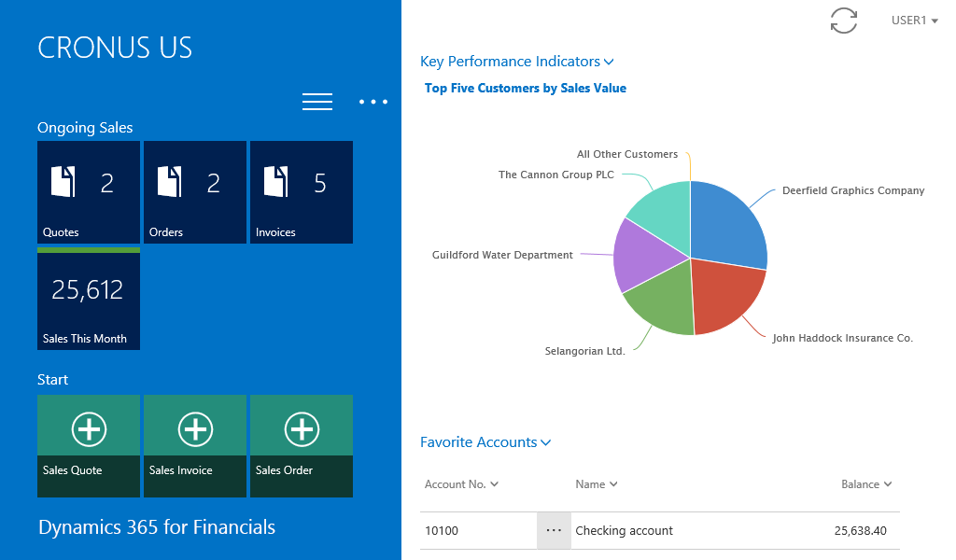Select the Selangorian Ltd. green pie slice
The height and width of the screenshot is (560, 956).
coord(662,299)
